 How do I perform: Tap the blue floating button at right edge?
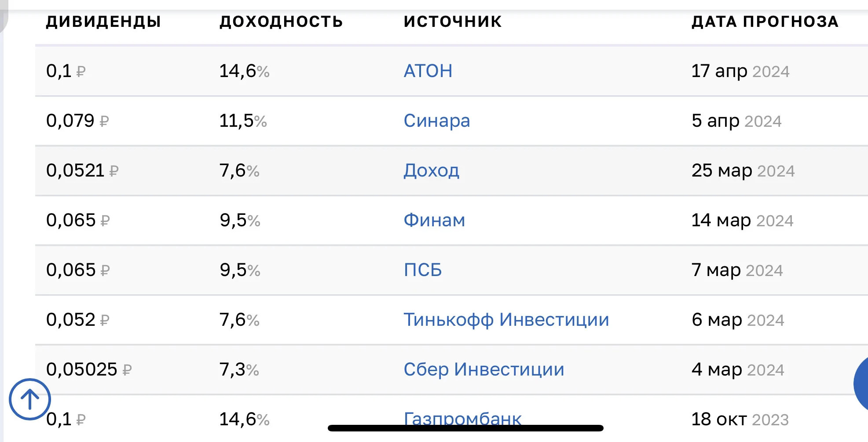[861, 384]
